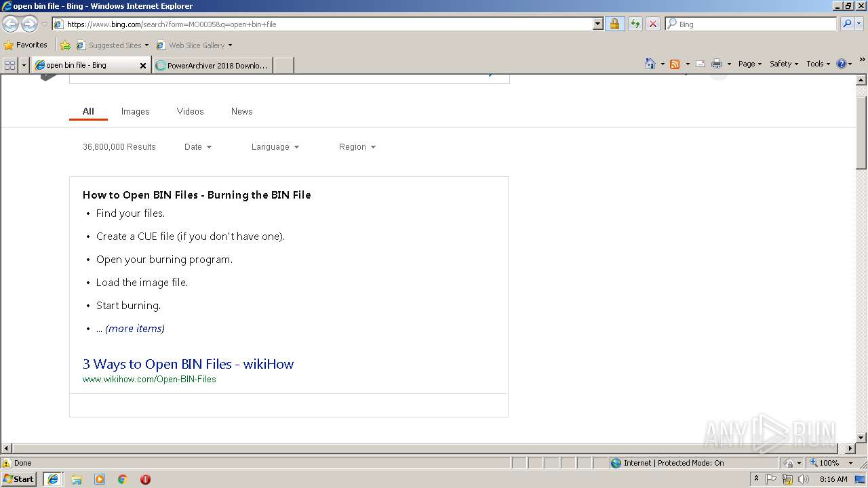Open the Action Center flag icon
Viewport: 868px width, 488px height.
click(771, 479)
